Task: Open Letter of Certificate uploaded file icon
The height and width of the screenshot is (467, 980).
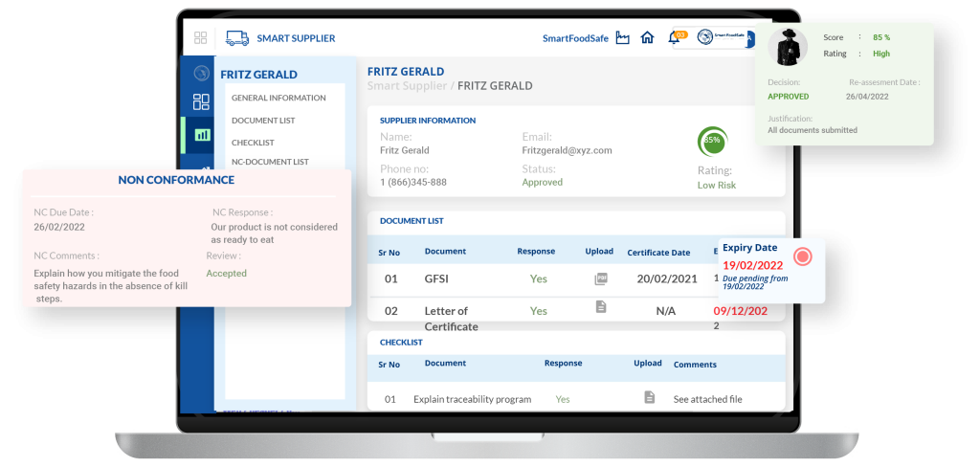Action: coord(600,307)
